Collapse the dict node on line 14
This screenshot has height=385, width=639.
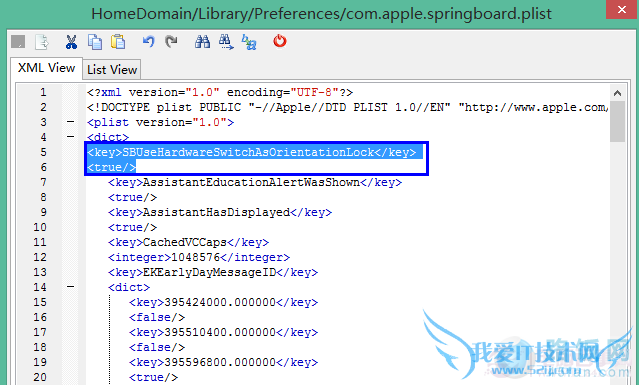tap(71, 287)
